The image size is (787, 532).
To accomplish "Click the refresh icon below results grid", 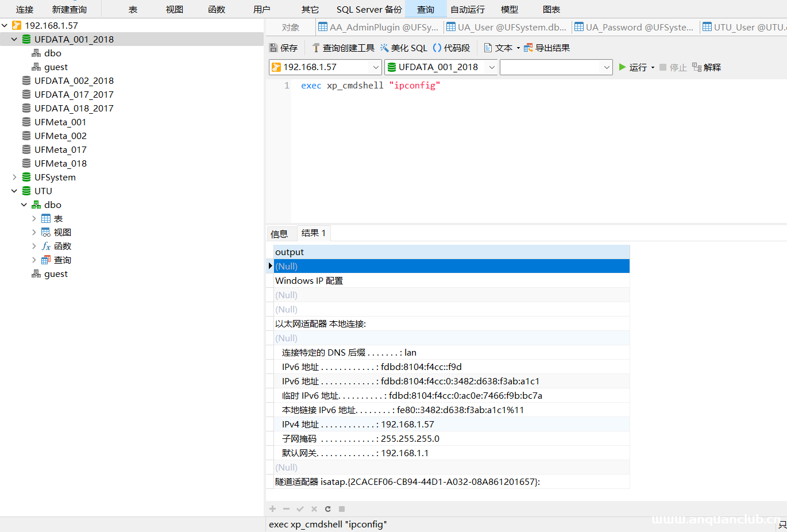I will 328,509.
